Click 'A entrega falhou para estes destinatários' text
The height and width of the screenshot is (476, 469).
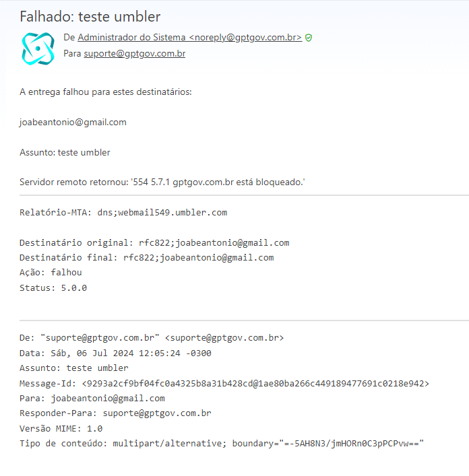(x=106, y=92)
